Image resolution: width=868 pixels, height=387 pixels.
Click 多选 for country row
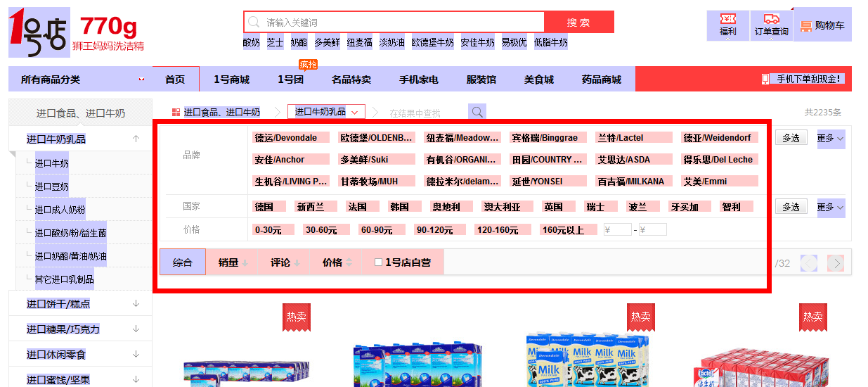point(791,207)
